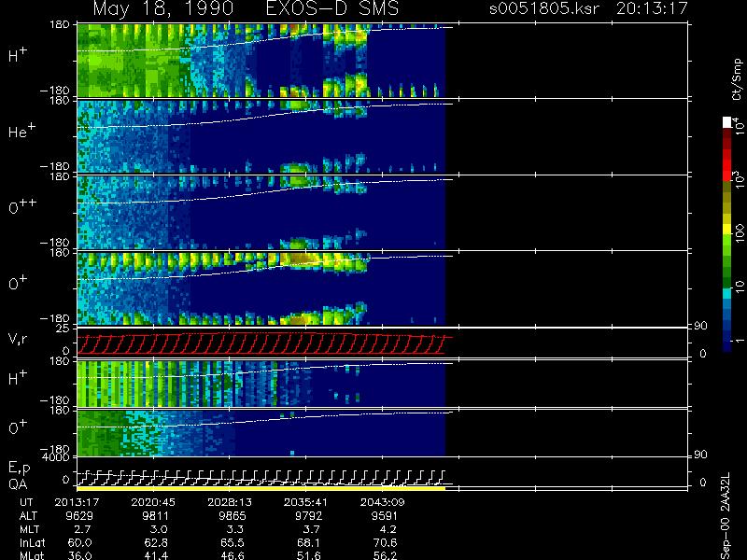This screenshot has height=560, width=747.
Task: Click the file name "s0051805.ksr"
Action: pos(544,8)
